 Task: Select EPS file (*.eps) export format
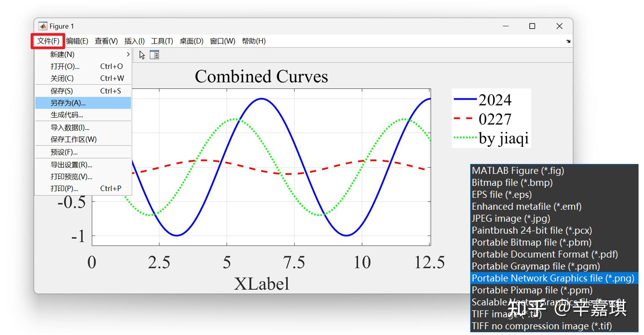click(x=502, y=194)
